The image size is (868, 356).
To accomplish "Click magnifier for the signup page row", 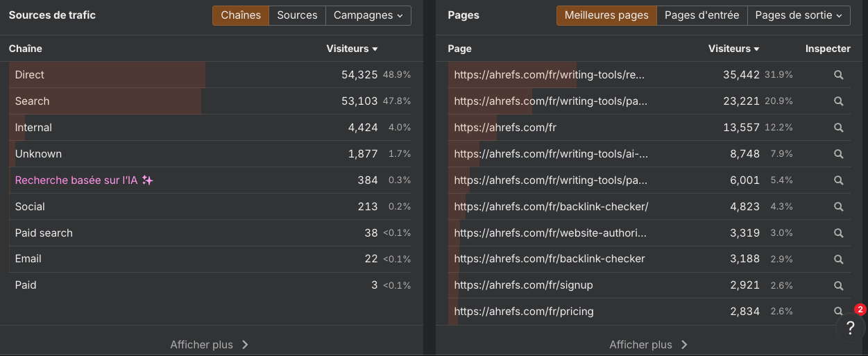I will tap(838, 285).
